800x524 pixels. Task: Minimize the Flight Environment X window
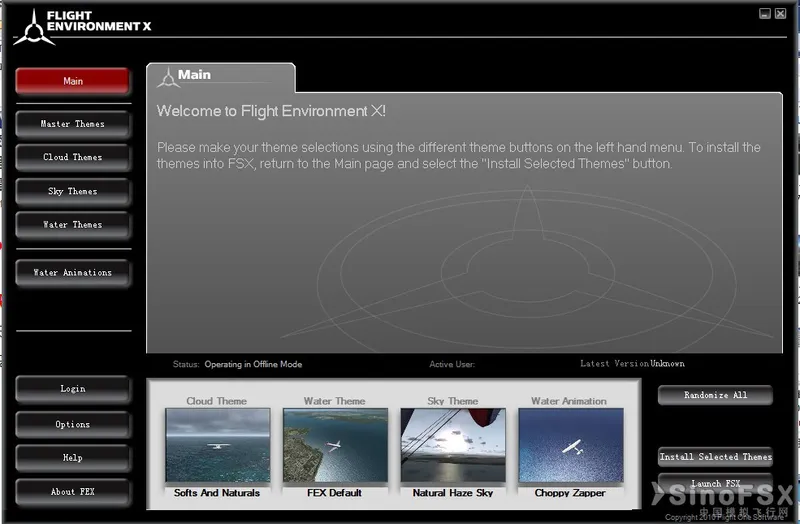coord(765,14)
